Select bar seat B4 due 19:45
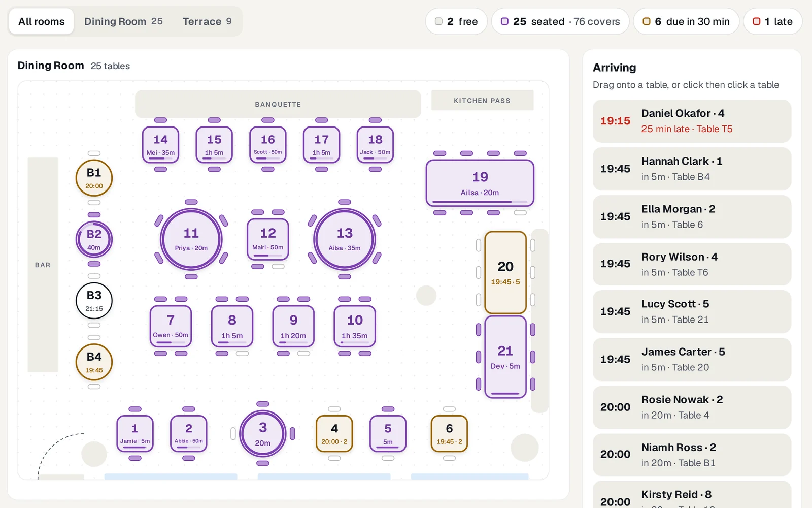Screen dimensions: 812x508 click(x=94, y=362)
